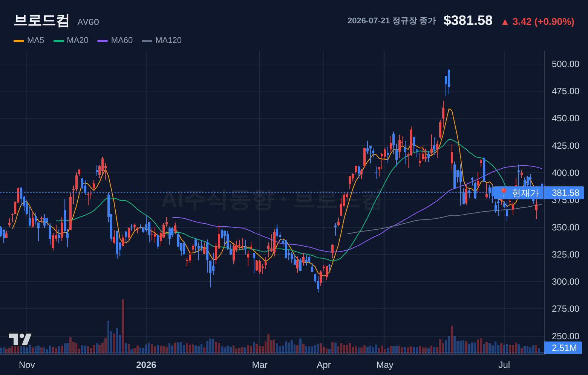The image size is (588, 375).
Task: Click the 381.58 current price axis tag
Action: [x=565, y=193]
